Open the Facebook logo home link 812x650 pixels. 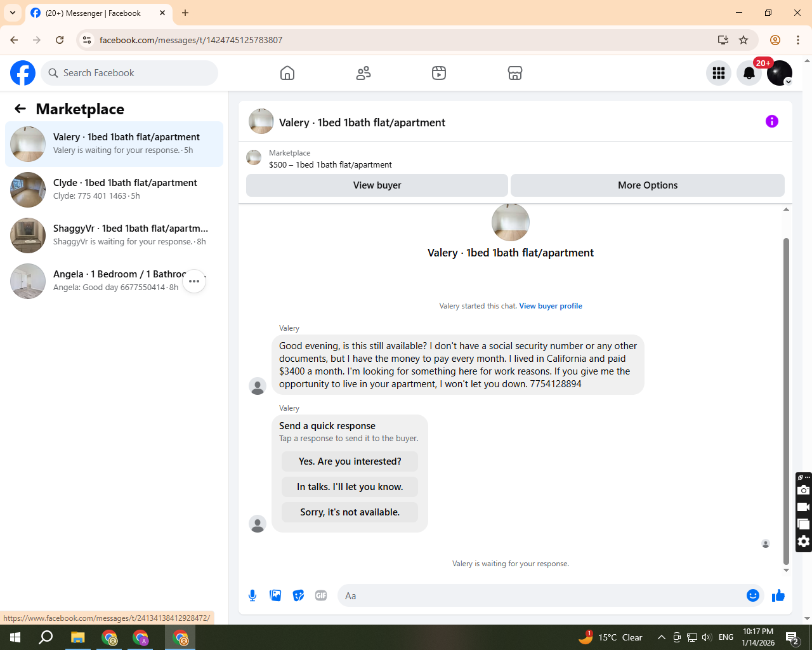(x=23, y=73)
